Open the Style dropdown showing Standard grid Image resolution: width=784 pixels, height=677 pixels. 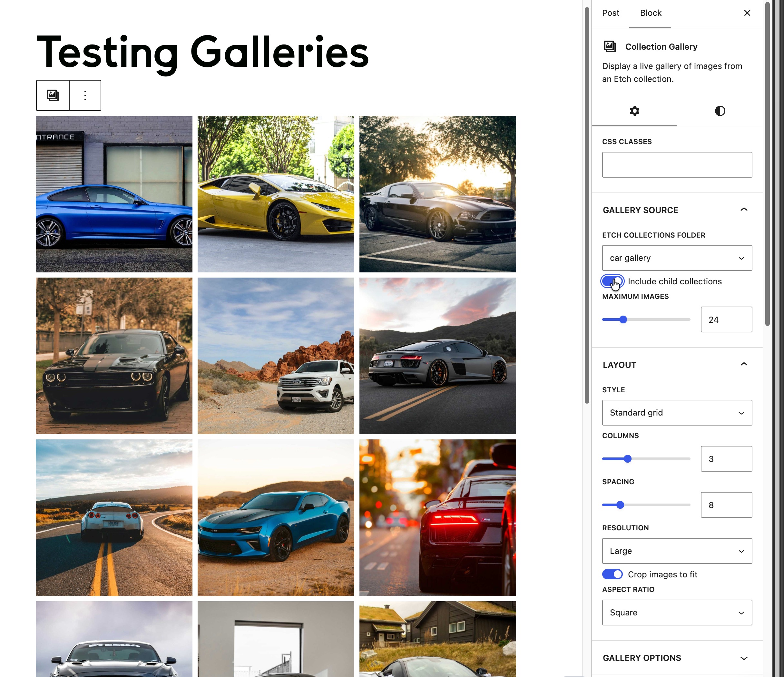pyautogui.click(x=677, y=413)
